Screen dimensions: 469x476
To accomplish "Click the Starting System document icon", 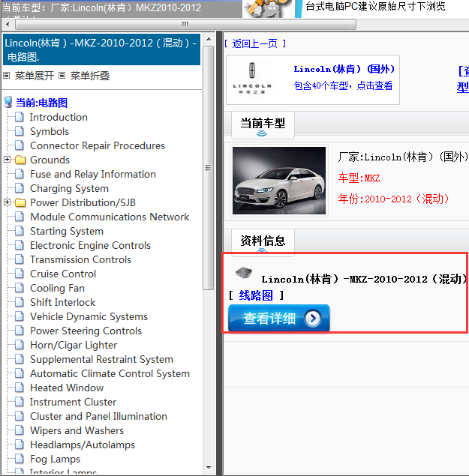I will point(20,231).
